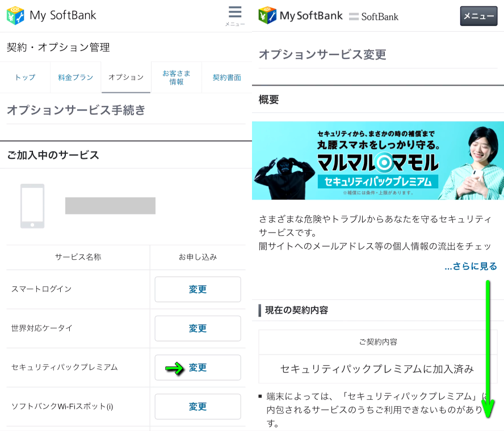
Task: Switch to the トップ tab
Action: pos(25,77)
